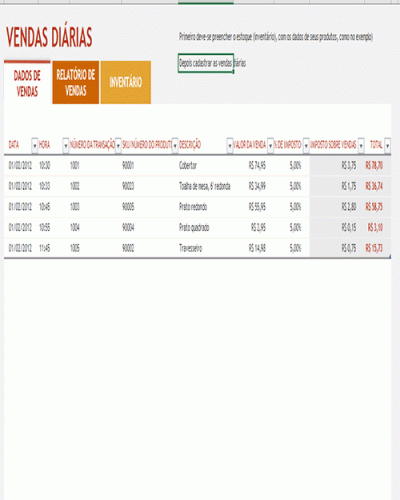Expand the IMPOSTO SOBRE VENDAS filter
The width and height of the screenshot is (400, 500).
click(x=361, y=145)
